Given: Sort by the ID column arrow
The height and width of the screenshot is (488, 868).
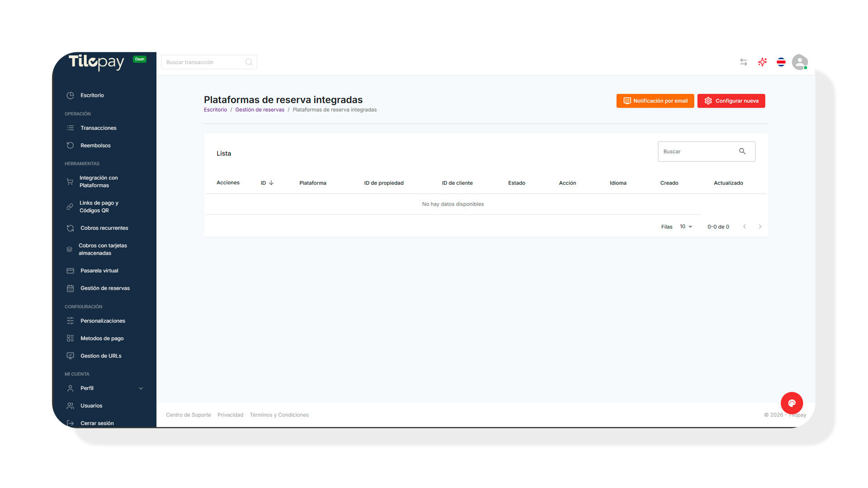Looking at the screenshot, I should point(271,183).
